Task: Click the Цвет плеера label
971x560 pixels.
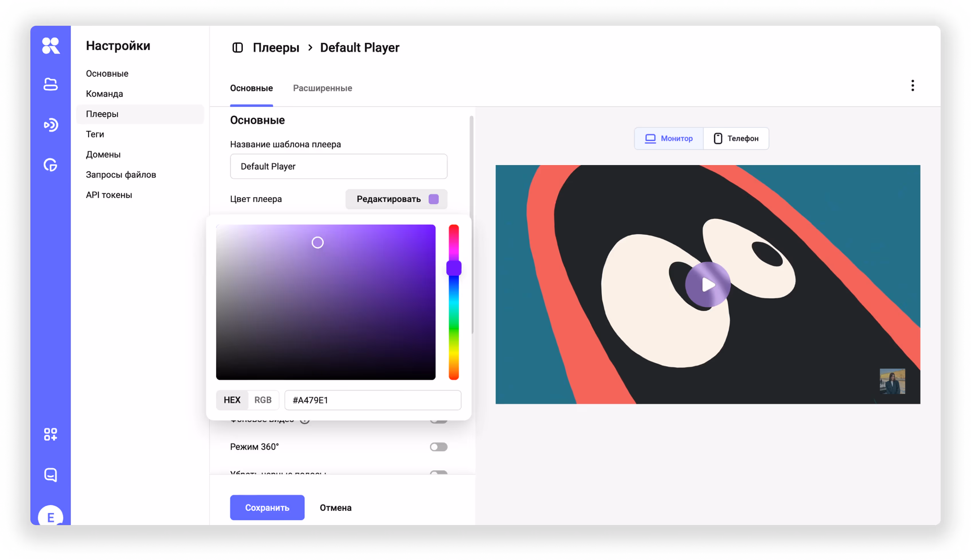Action: pos(256,199)
